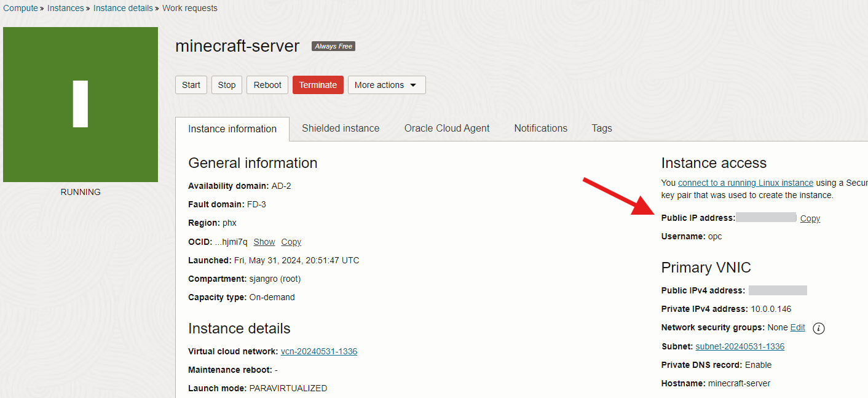
Task: Open vcn-20240531-1336 virtual cloud network
Action: [x=318, y=351]
